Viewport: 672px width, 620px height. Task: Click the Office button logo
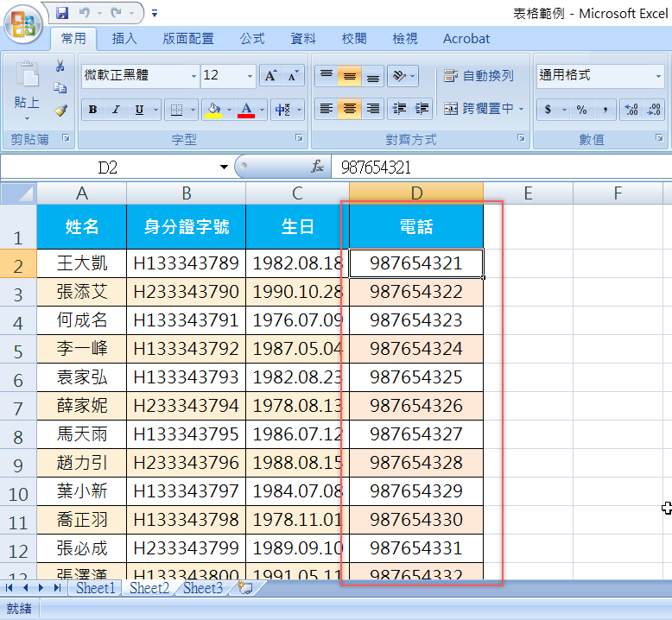pyautogui.click(x=23, y=24)
